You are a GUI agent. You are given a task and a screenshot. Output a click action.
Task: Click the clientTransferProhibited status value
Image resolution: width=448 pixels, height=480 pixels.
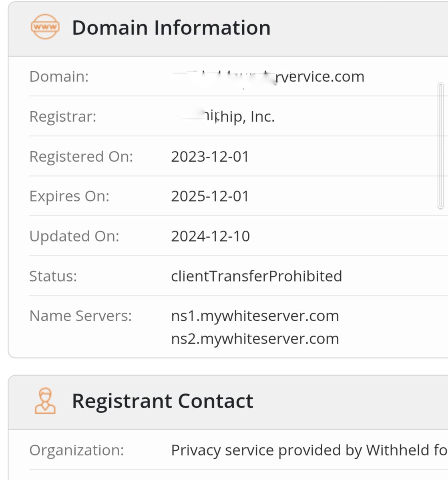pyautogui.click(x=257, y=276)
